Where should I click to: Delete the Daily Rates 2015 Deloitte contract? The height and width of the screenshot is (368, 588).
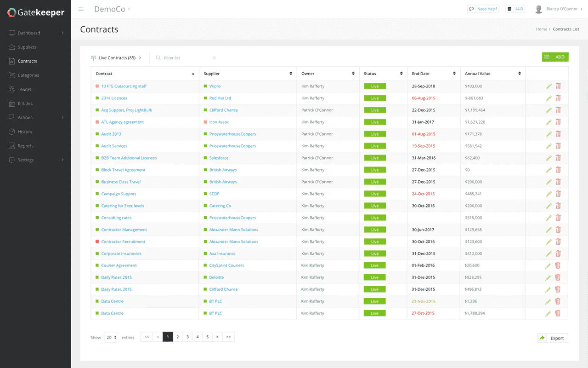[558, 277]
